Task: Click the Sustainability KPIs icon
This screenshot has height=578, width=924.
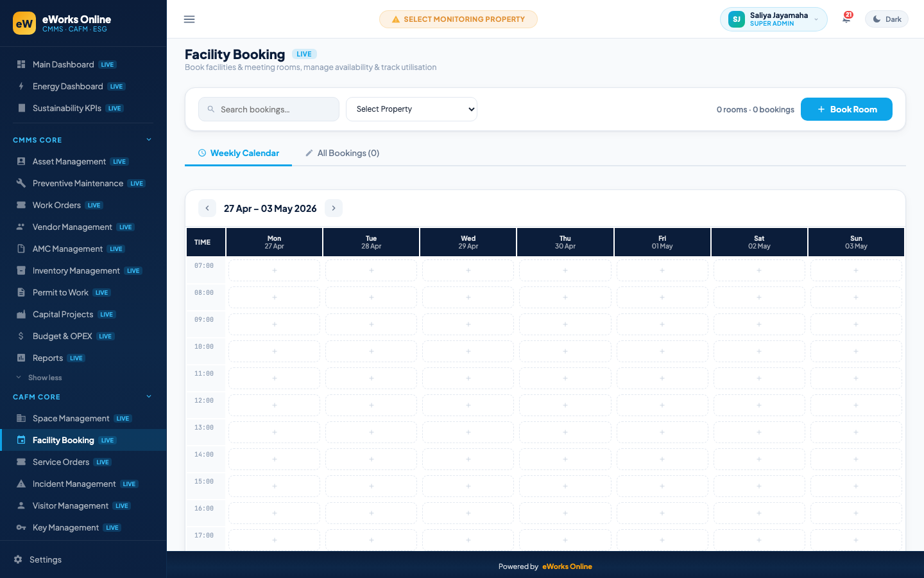Action: tap(21, 108)
